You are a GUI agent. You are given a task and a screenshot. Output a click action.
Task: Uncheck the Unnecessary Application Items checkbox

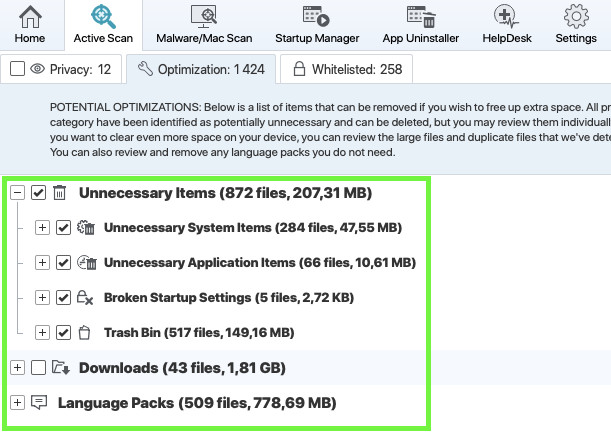pos(64,263)
